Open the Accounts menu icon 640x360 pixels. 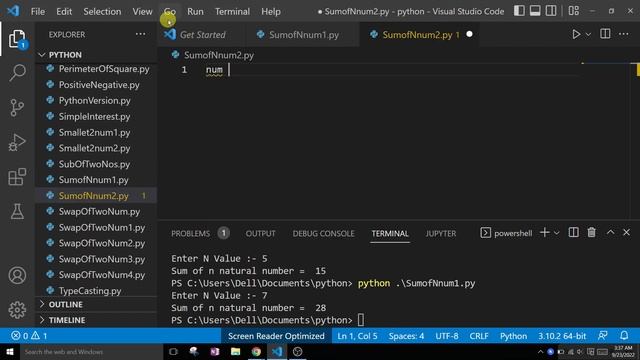[17, 276]
